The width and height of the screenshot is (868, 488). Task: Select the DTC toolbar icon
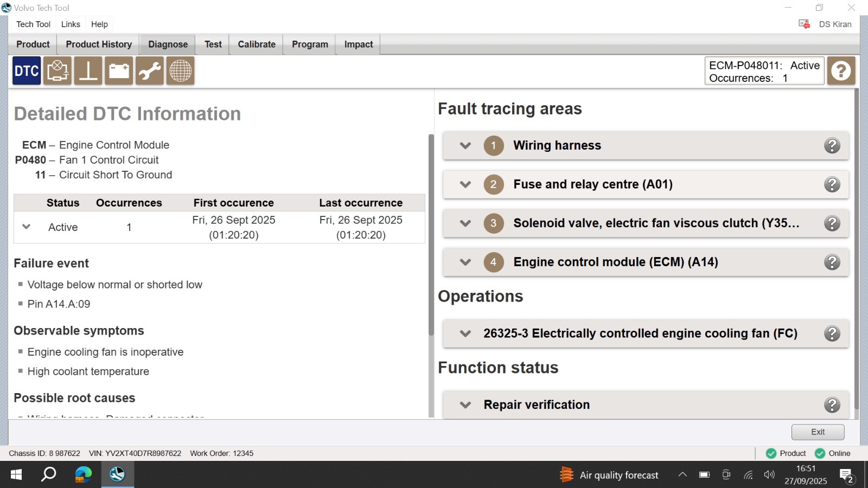coord(27,71)
